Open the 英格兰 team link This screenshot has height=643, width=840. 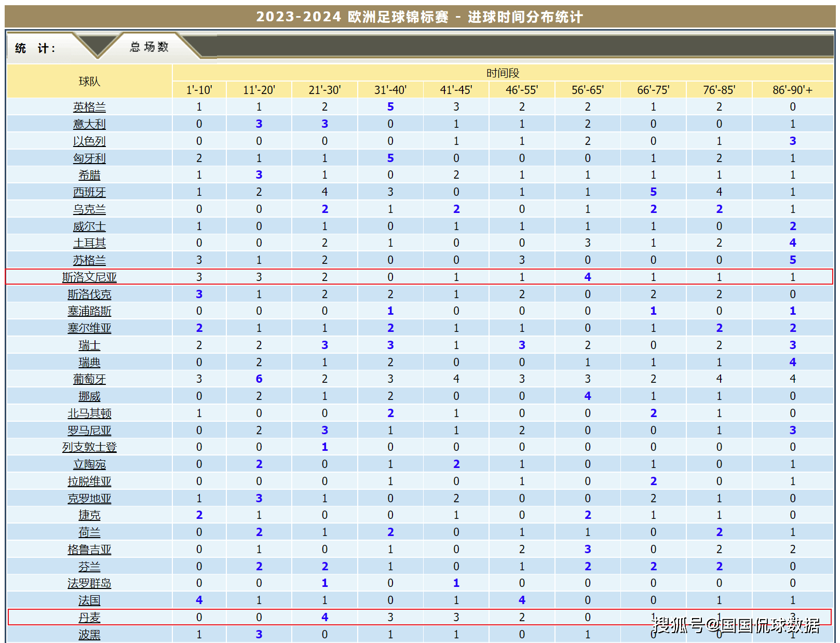pos(89,107)
